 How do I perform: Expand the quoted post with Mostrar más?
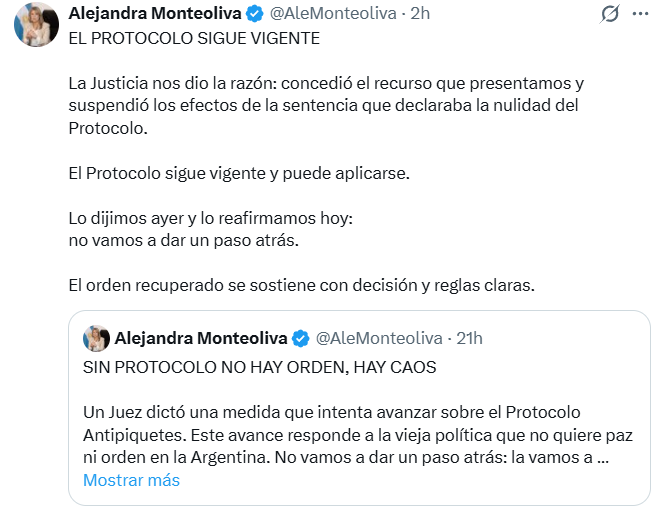click(x=131, y=480)
